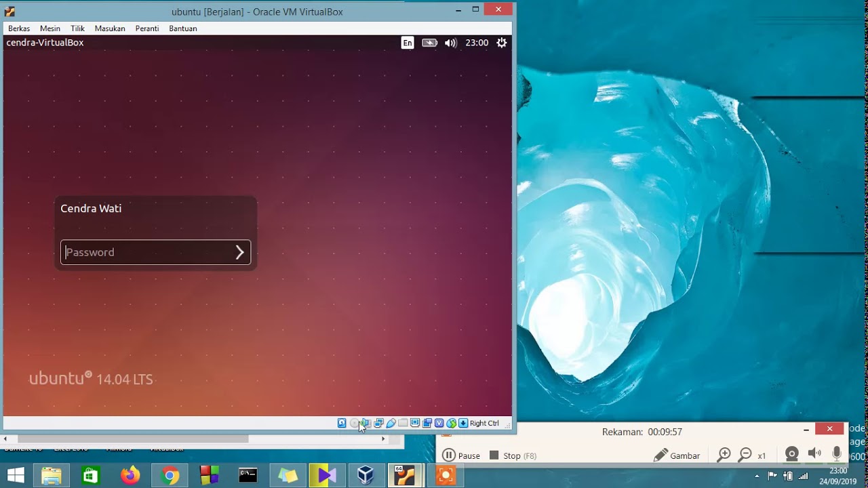Open the Berkas menu
Screen dimensions: 868x488
pos(19,28)
